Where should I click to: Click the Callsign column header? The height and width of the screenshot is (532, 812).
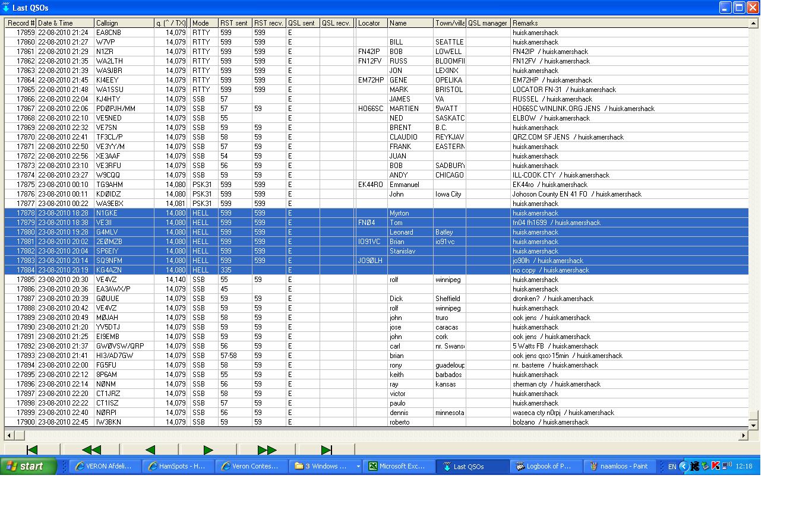click(124, 23)
